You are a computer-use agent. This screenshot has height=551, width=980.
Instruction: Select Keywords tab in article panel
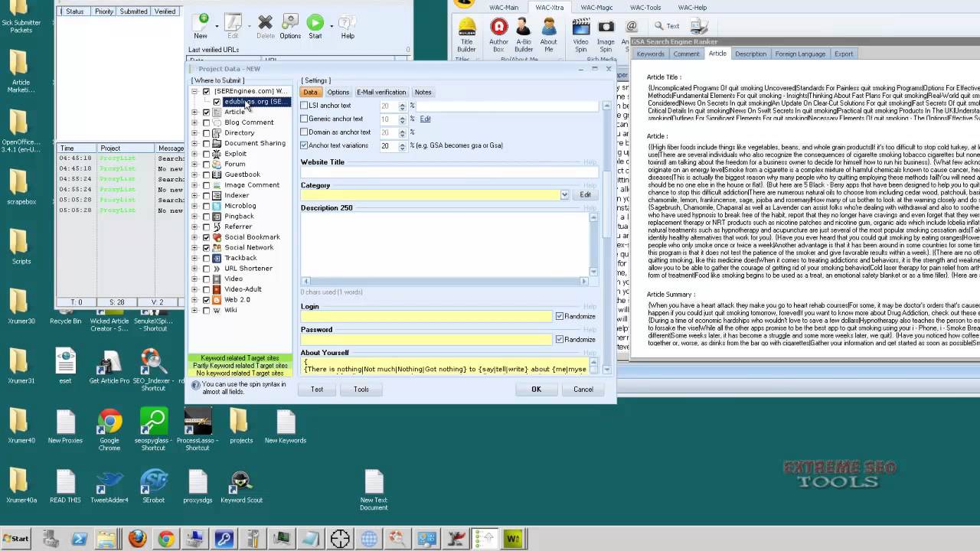pyautogui.click(x=651, y=54)
